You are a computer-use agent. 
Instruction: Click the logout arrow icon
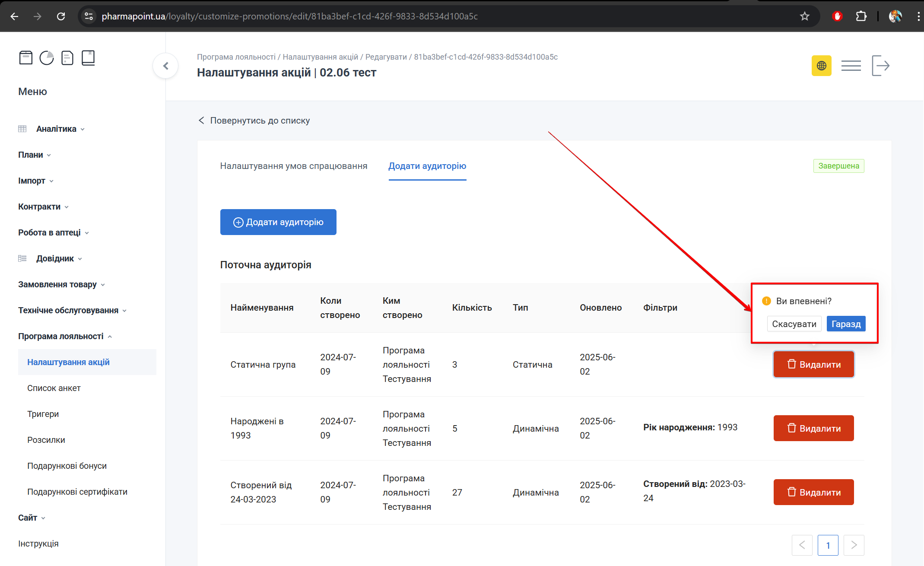(x=880, y=65)
